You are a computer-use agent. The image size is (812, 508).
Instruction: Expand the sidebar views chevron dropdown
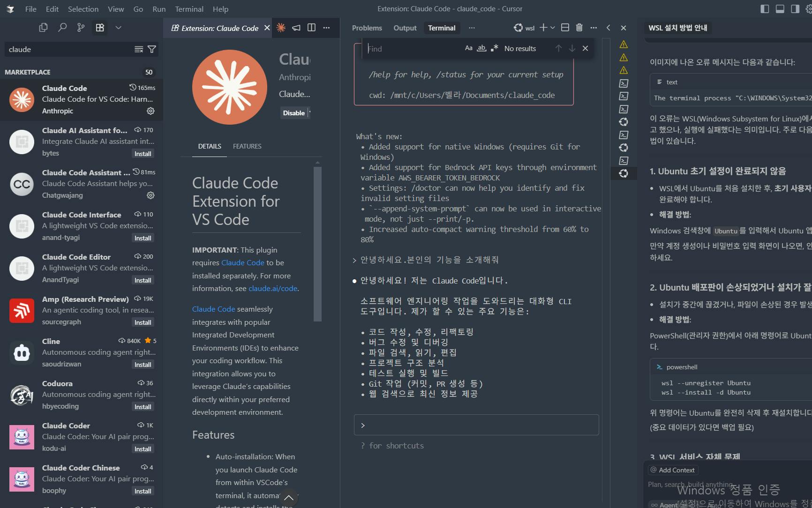pos(119,28)
